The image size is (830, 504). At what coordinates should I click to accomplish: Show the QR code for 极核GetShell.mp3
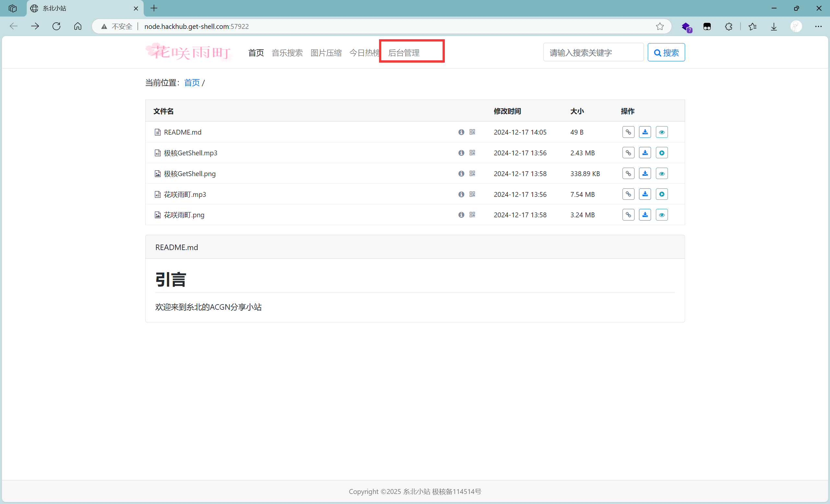tap(472, 153)
